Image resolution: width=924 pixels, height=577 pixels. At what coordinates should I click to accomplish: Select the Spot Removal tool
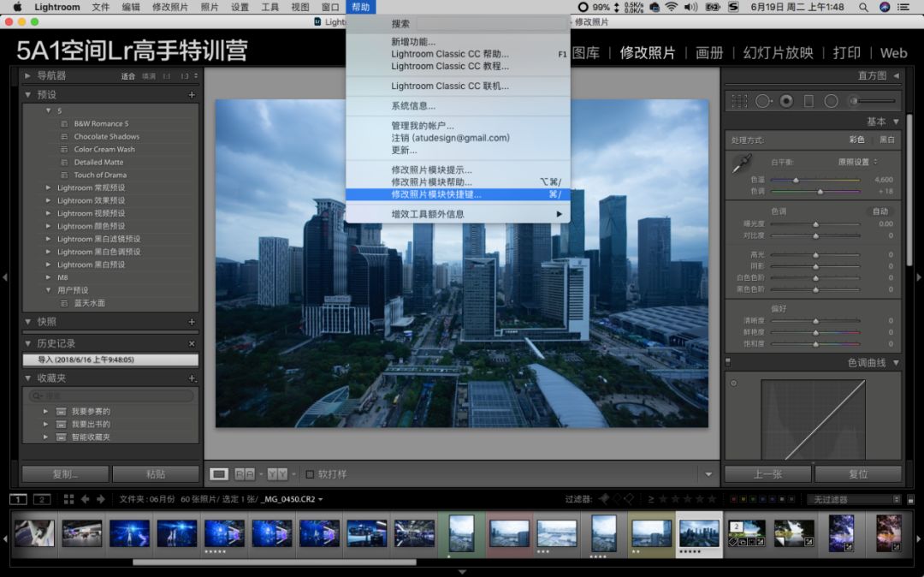763,101
